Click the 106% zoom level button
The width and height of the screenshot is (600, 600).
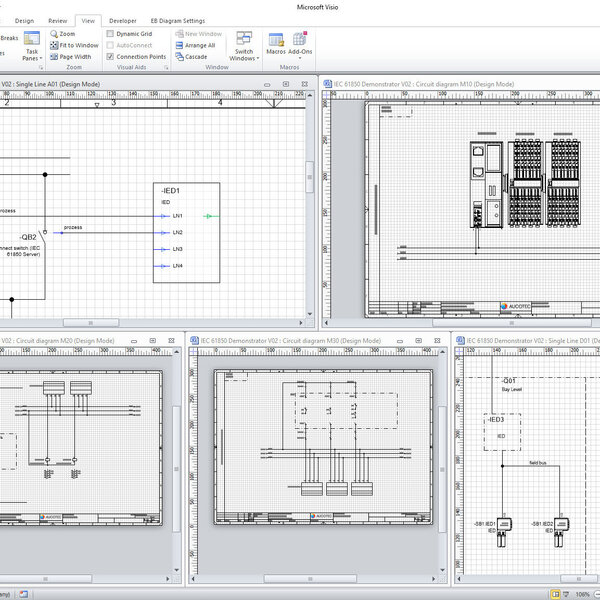coord(582,593)
